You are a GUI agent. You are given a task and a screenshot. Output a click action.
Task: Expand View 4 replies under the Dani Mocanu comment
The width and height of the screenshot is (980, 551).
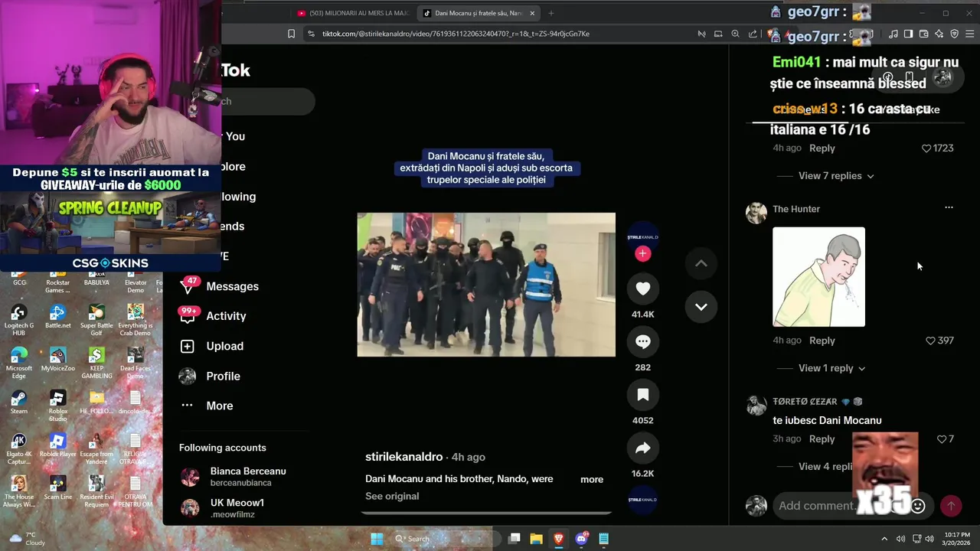pos(825,467)
